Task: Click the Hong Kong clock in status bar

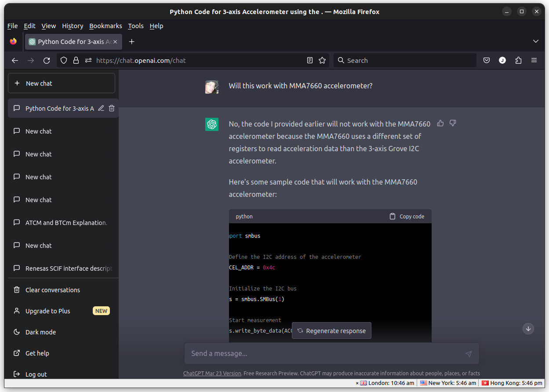Action: 513,383
